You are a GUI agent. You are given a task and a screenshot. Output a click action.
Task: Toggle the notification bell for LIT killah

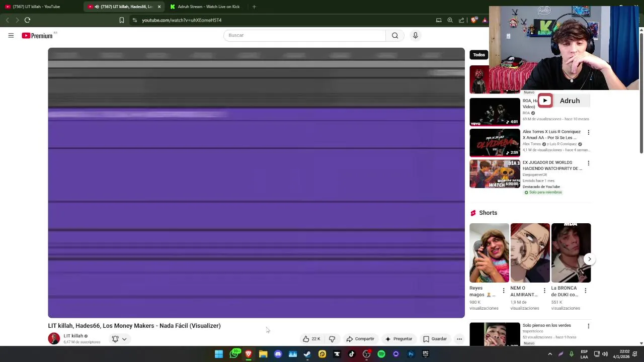coord(115,339)
